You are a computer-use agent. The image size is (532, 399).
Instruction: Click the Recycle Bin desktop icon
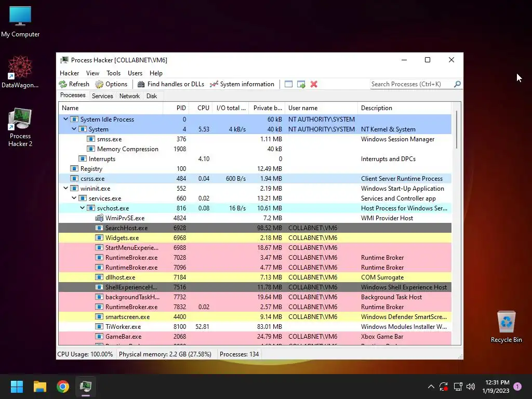[506, 327]
